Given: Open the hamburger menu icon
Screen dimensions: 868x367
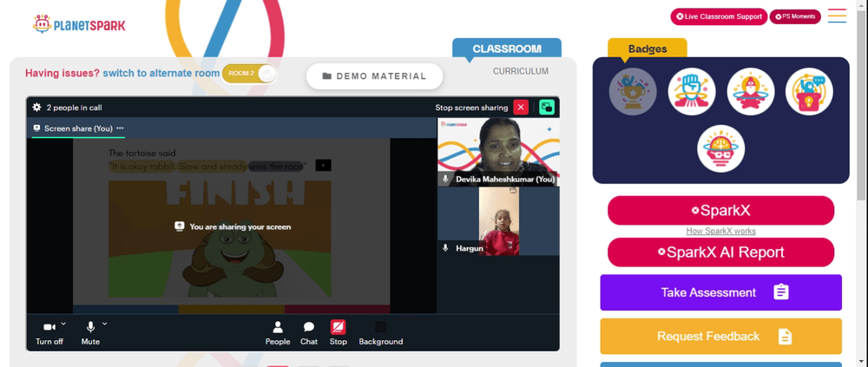Looking at the screenshot, I should pos(837,16).
